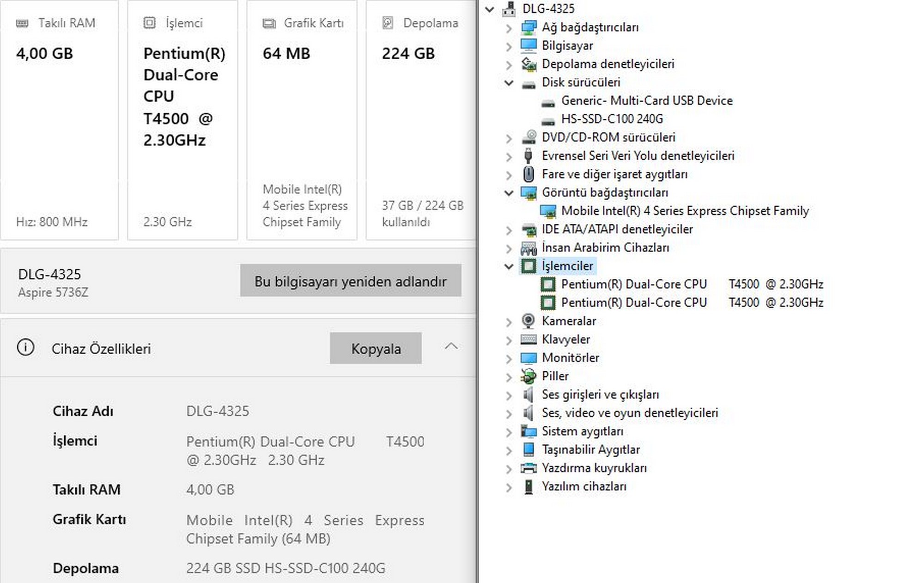The height and width of the screenshot is (583, 924).
Task: Expand the Monitörler node
Action: click(x=509, y=358)
